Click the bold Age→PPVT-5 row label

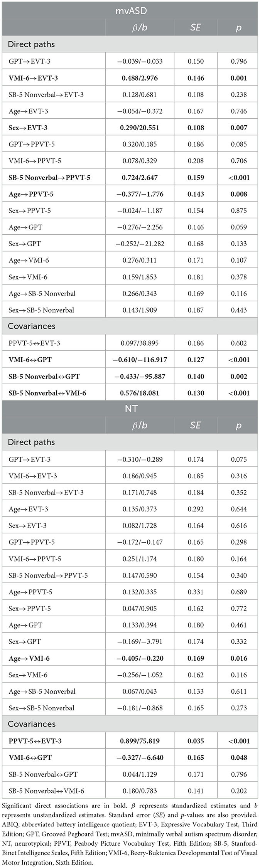tap(31, 194)
